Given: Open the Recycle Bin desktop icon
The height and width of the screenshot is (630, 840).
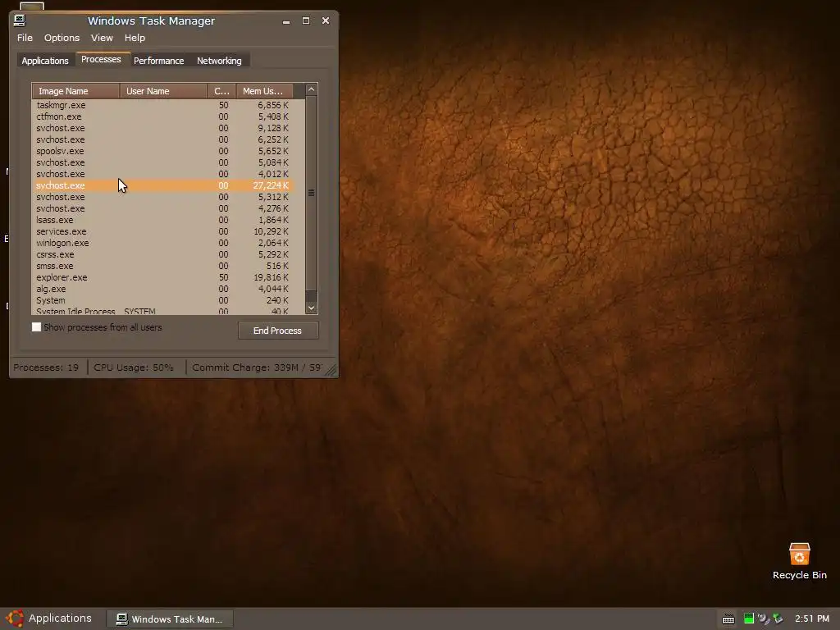Looking at the screenshot, I should click(x=799, y=561).
